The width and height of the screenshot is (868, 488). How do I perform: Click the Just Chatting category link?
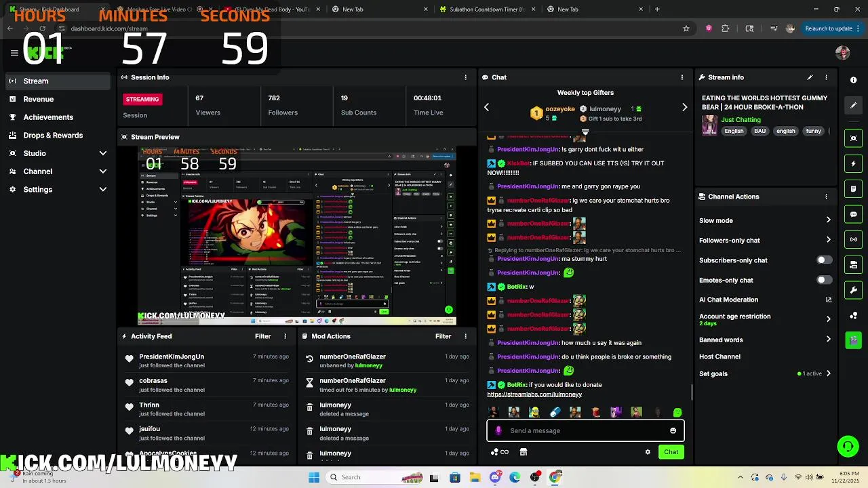[x=741, y=120]
